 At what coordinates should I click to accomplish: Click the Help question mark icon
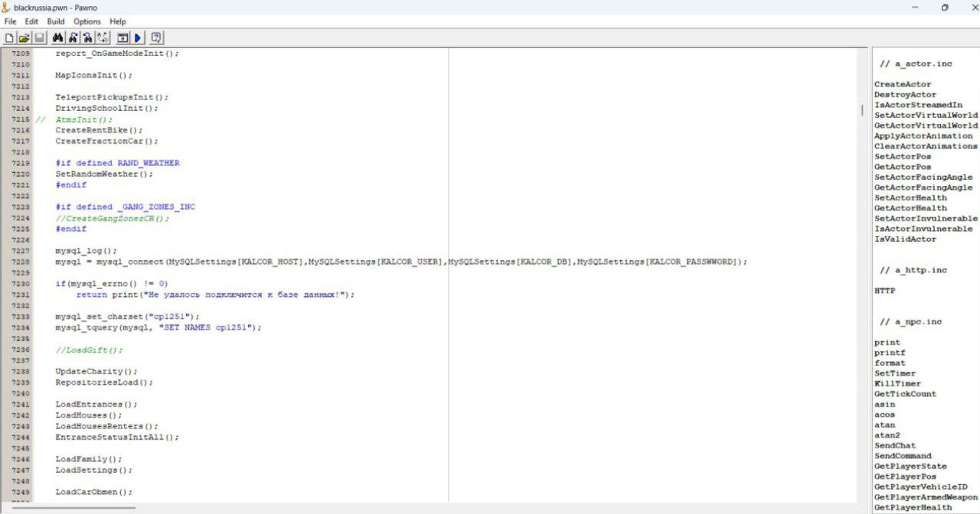click(156, 37)
